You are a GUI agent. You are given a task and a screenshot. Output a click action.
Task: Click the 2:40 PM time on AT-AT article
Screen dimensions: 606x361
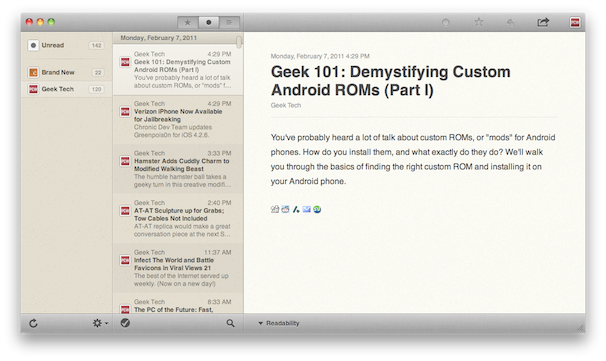tap(219, 203)
